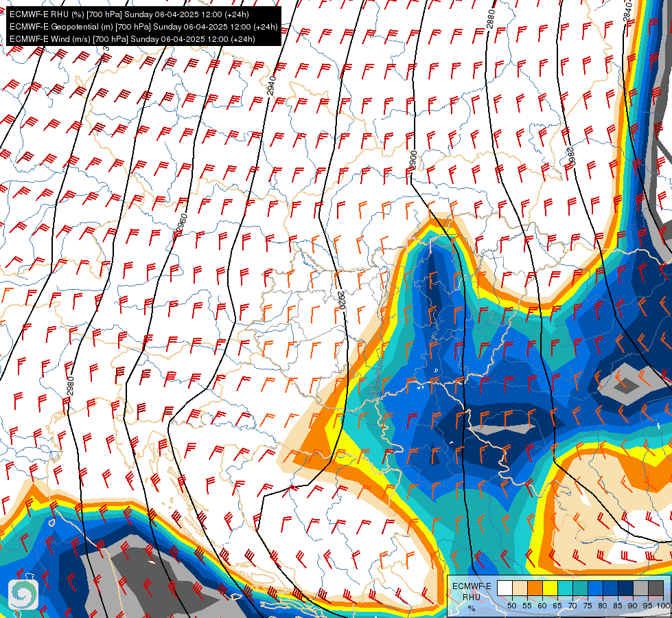Image resolution: width=672 pixels, height=618 pixels.
Task: Click the legend tick value 90
Action: click(633, 606)
